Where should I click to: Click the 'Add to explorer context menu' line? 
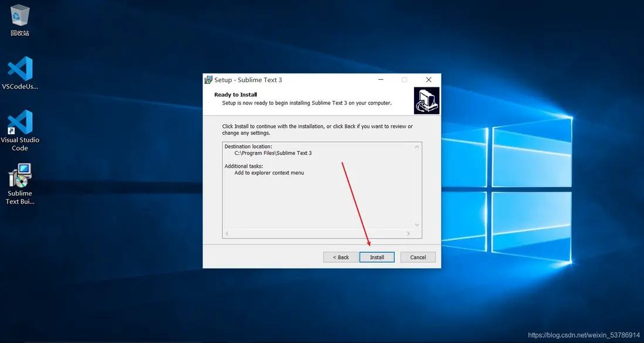(269, 173)
